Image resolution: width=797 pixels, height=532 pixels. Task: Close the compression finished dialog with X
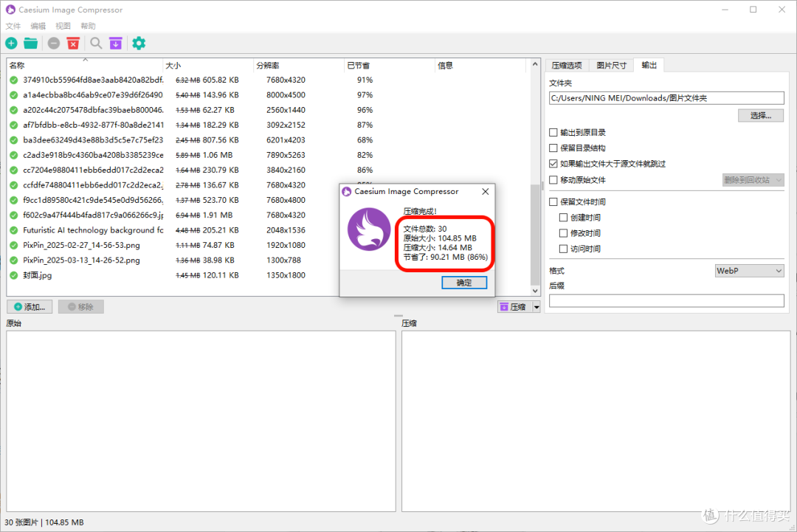486,192
